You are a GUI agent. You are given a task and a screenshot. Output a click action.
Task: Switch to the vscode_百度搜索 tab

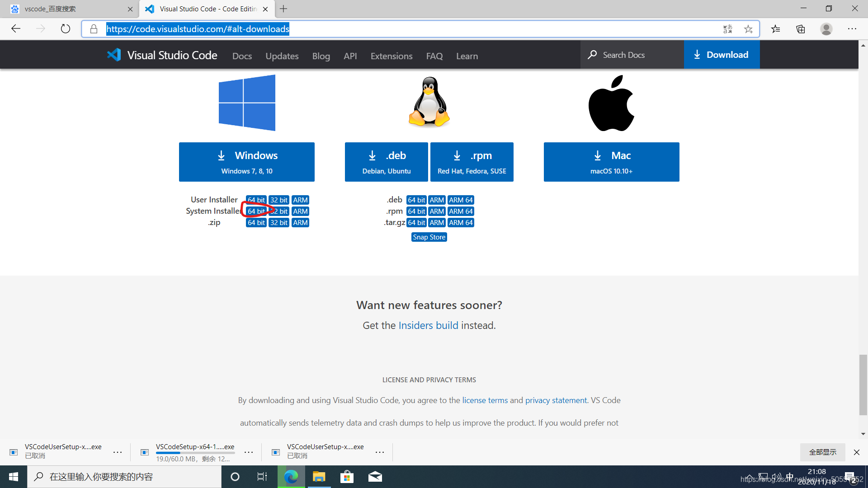pyautogui.click(x=69, y=9)
